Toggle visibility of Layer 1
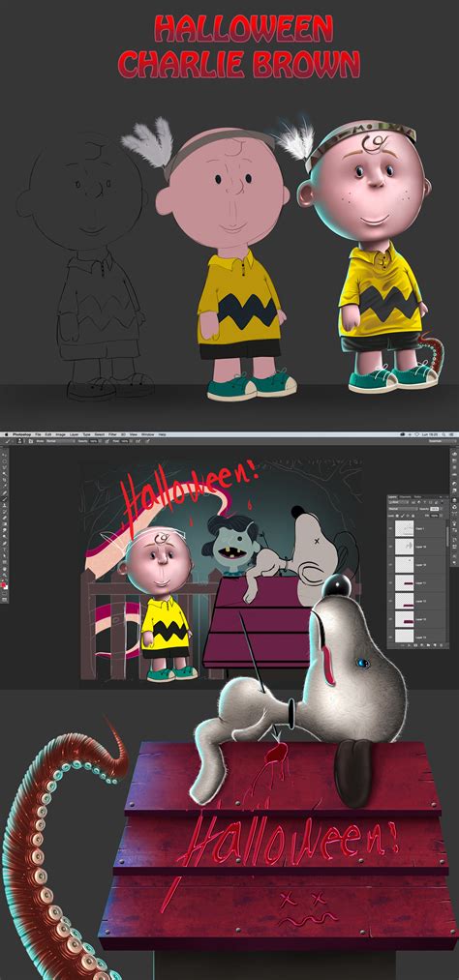The height and width of the screenshot is (980, 459). coord(390,528)
